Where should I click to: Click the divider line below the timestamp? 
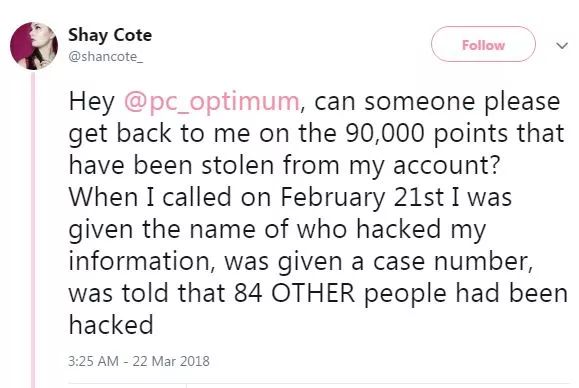point(321,384)
